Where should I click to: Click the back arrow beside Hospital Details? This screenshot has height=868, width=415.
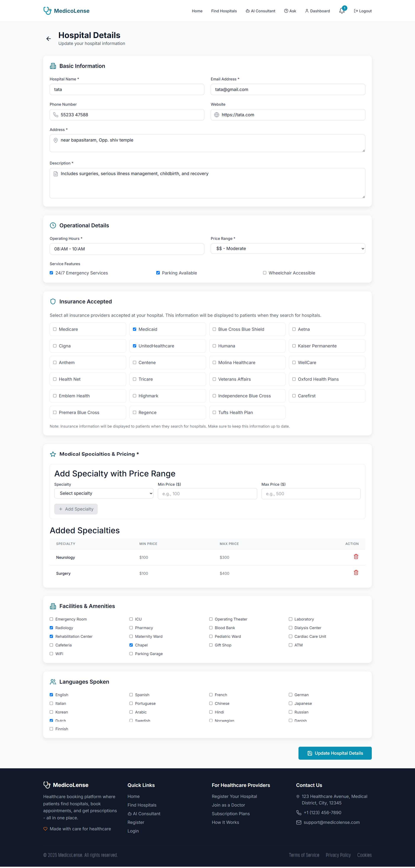[48, 39]
